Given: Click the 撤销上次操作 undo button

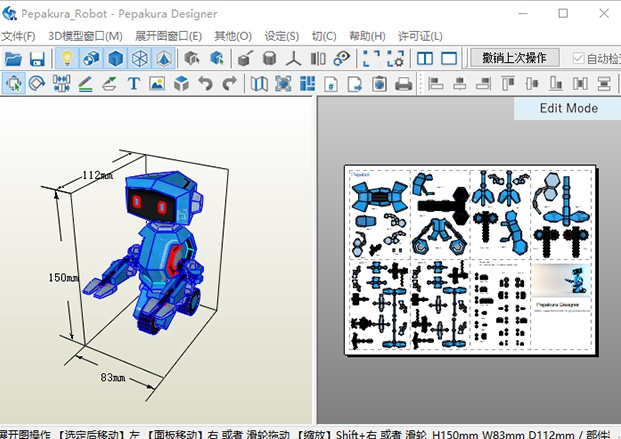Looking at the screenshot, I should pos(514,58).
